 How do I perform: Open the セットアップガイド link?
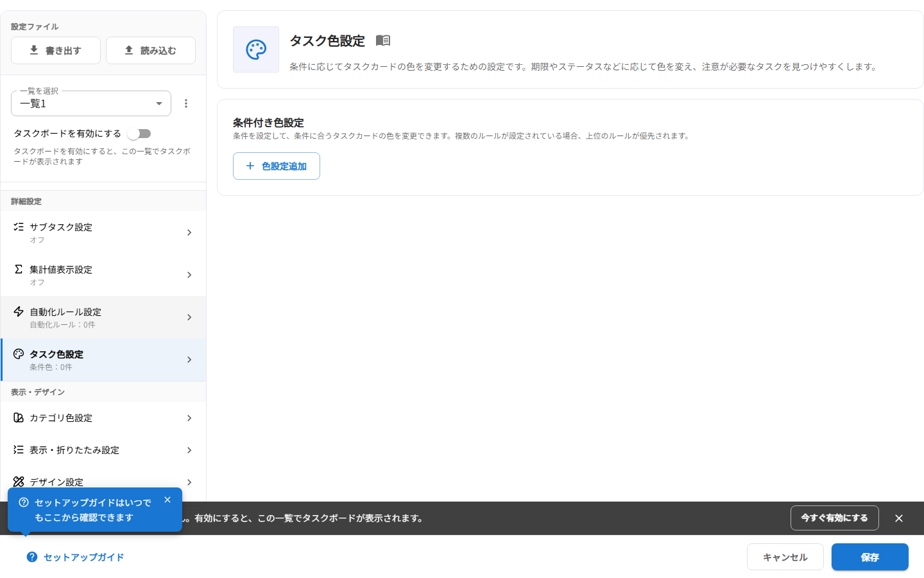(76, 557)
